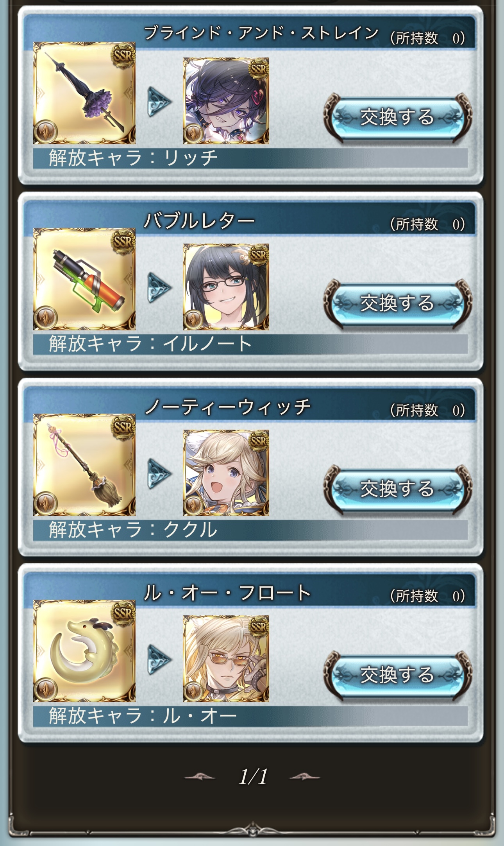This screenshot has width=504, height=846.
Task: Click 交換する for ブラインド・アンド・ストレイン
Action: [x=397, y=117]
